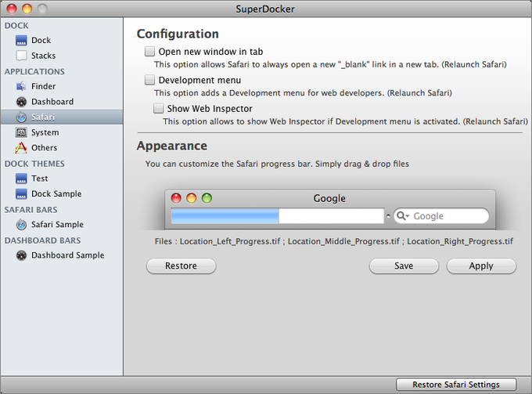Click the Safari compass icon under Applications
The height and width of the screenshot is (394, 532).
[21, 117]
